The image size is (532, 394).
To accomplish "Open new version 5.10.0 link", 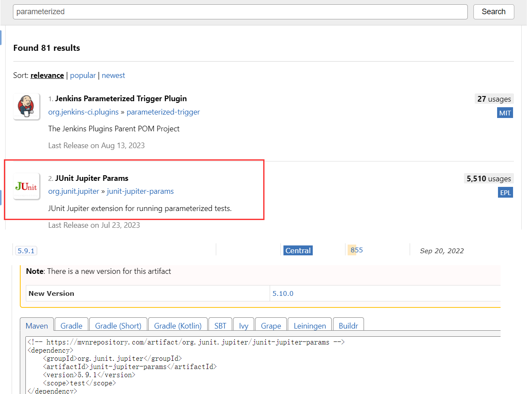I will (283, 293).
